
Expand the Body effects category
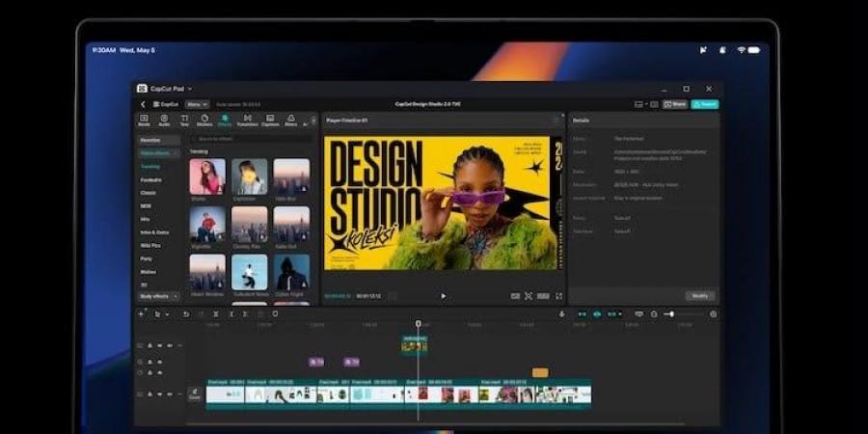click(x=159, y=296)
